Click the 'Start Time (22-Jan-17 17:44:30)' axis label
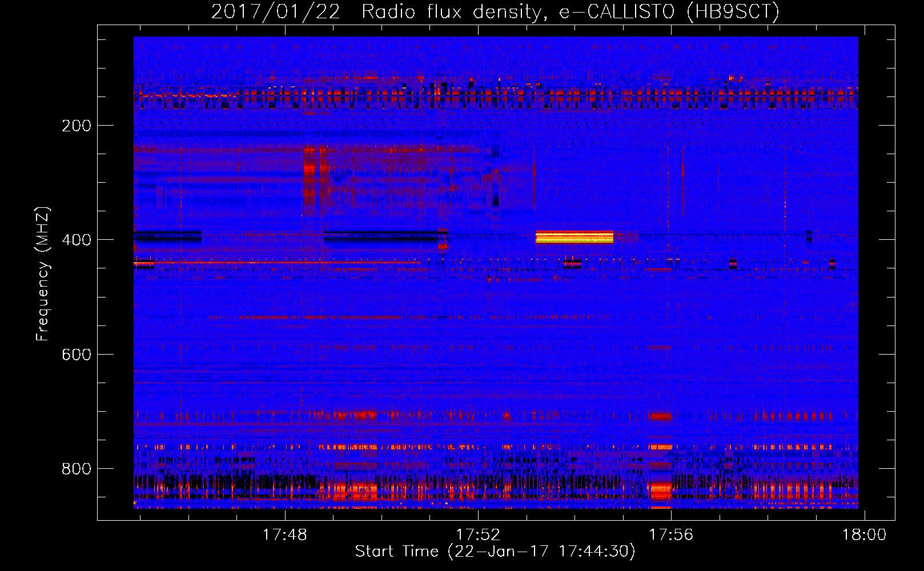 click(495, 552)
